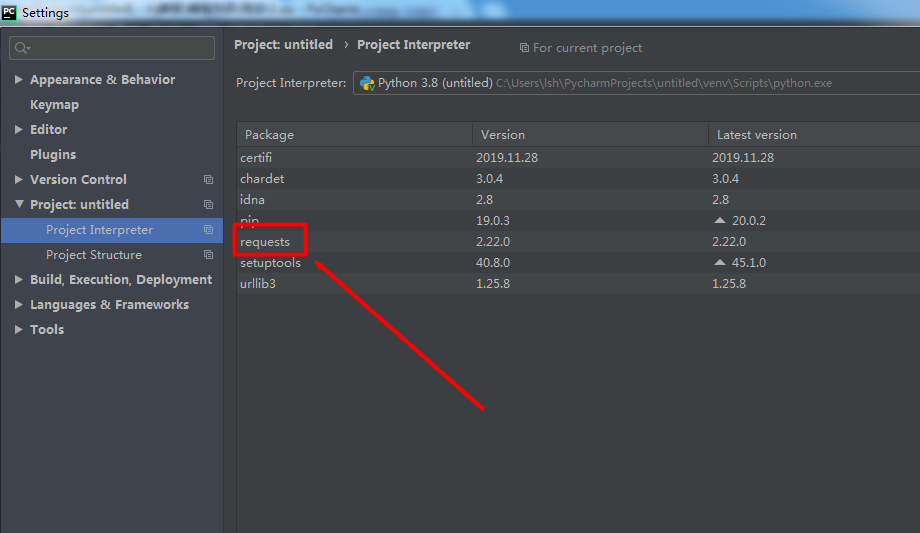The image size is (920, 533).
Task: Click the For current project icon
Action: (x=524, y=48)
